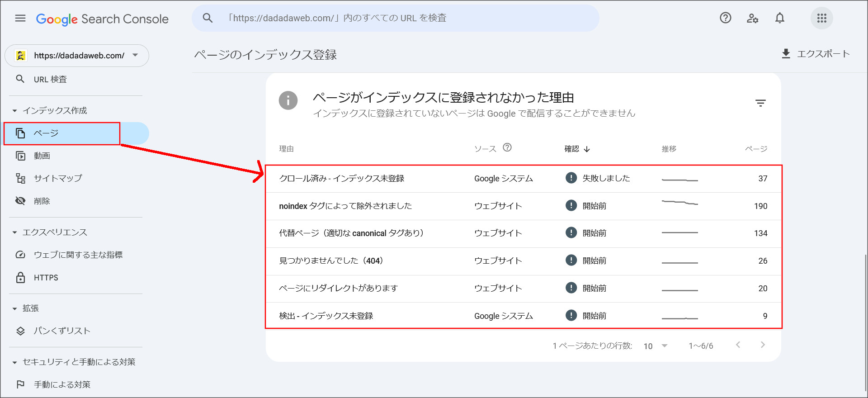Click the status icon in the 検出 row
Screen dimensions: 868x398
(571, 315)
